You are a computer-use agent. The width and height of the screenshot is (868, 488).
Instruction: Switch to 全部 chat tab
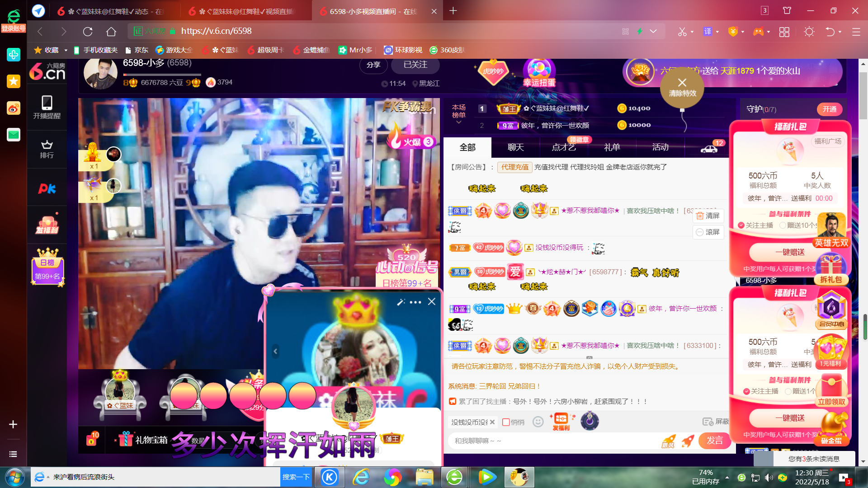click(x=467, y=147)
